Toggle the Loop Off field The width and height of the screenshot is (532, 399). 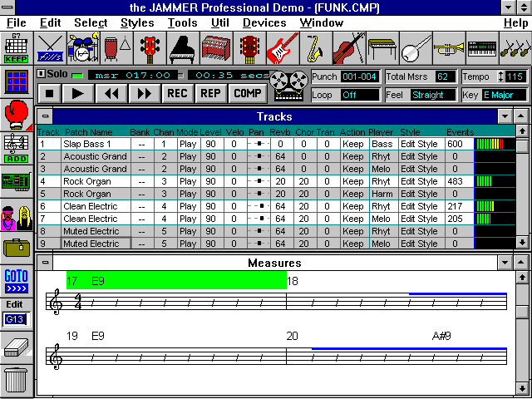[x=359, y=95]
